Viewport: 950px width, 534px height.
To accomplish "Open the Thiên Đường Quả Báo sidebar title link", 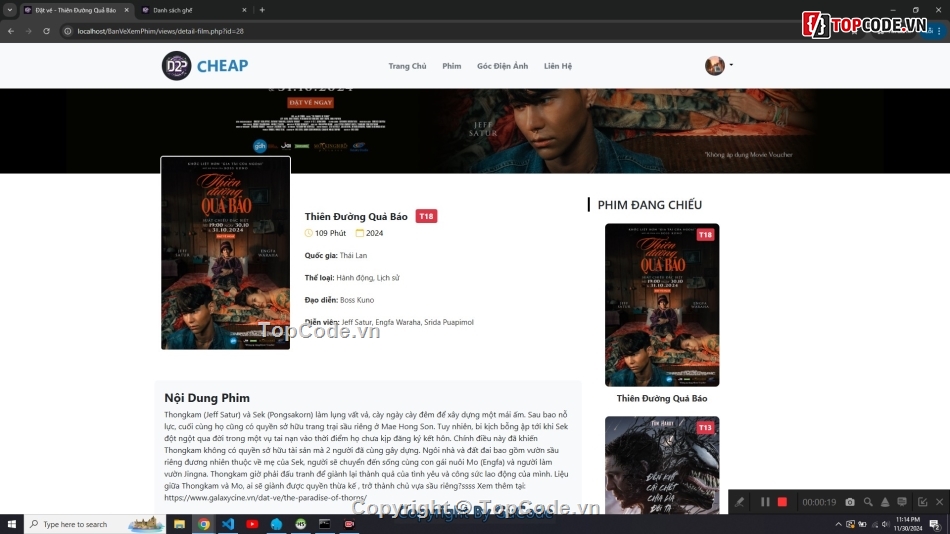I will [x=662, y=398].
